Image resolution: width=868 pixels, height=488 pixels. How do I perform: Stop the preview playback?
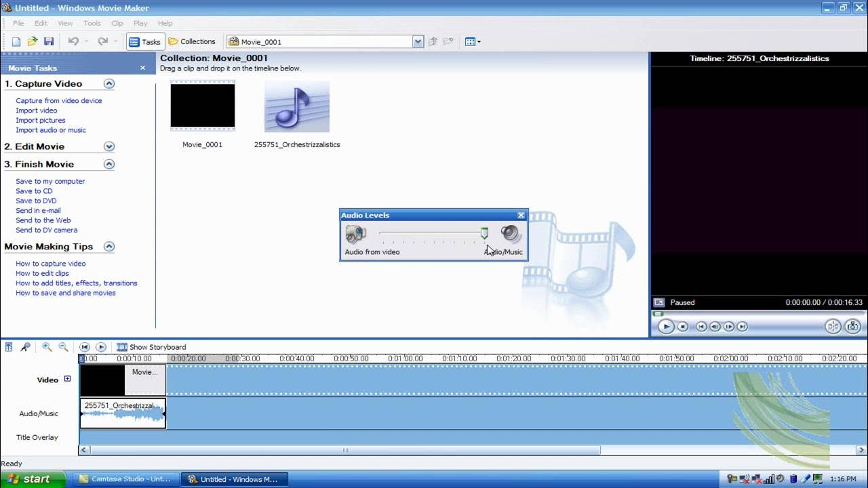(683, 327)
